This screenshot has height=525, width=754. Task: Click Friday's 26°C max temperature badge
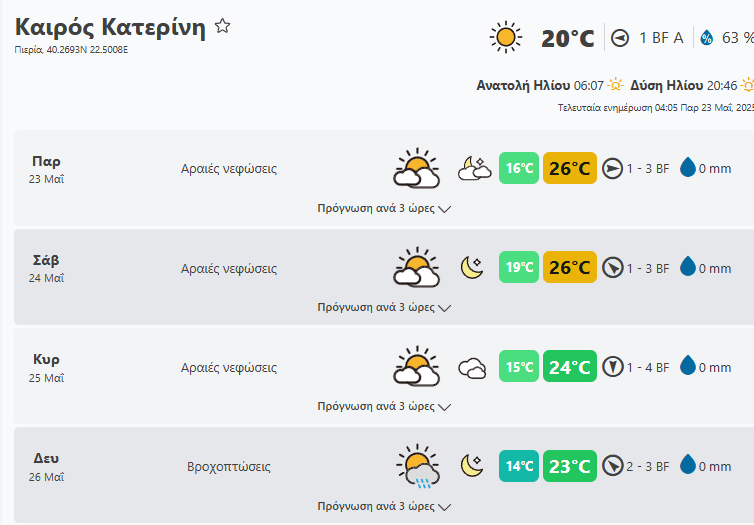pyautogui.click(x=570, y=169)
